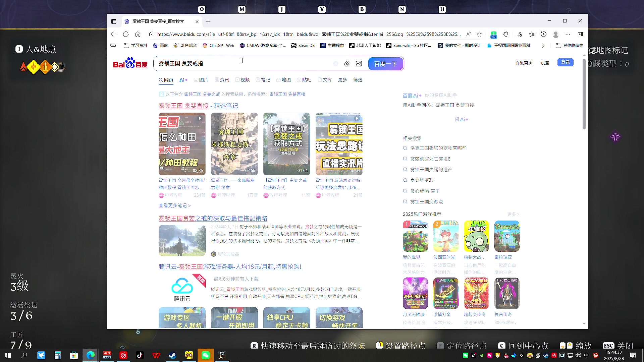Open the Windows notification center icon
This screenshot has width=644, height=362.
pyautogui.click(x=633, y=355)
